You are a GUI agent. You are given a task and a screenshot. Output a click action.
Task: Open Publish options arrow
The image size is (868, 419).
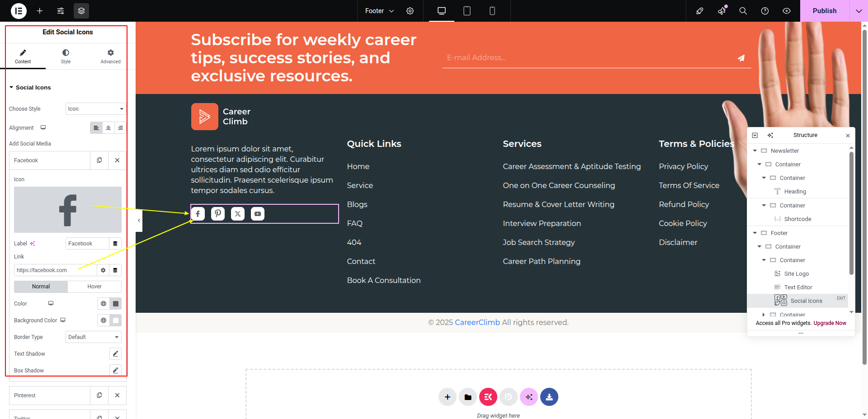(x=859, y=11)
